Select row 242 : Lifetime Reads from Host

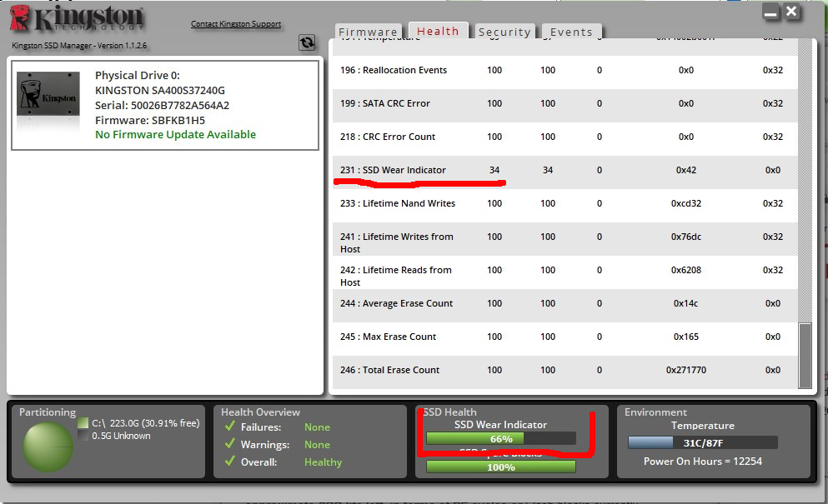click(x=565, y=272)
